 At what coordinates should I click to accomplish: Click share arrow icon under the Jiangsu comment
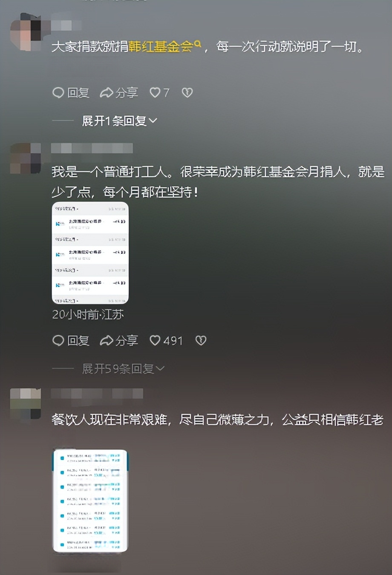(106, 340)
